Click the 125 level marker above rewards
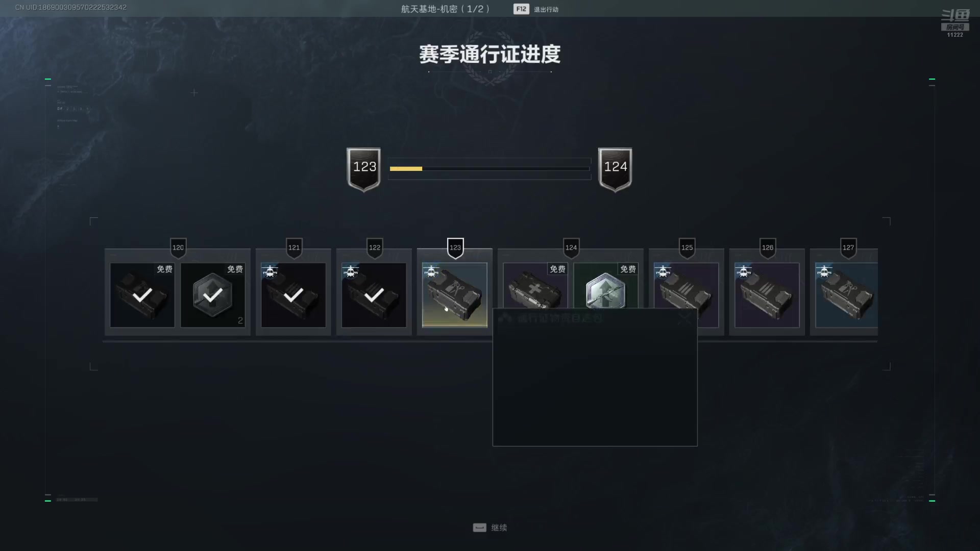This screenshot has height=551, width=980. point(687,248)
